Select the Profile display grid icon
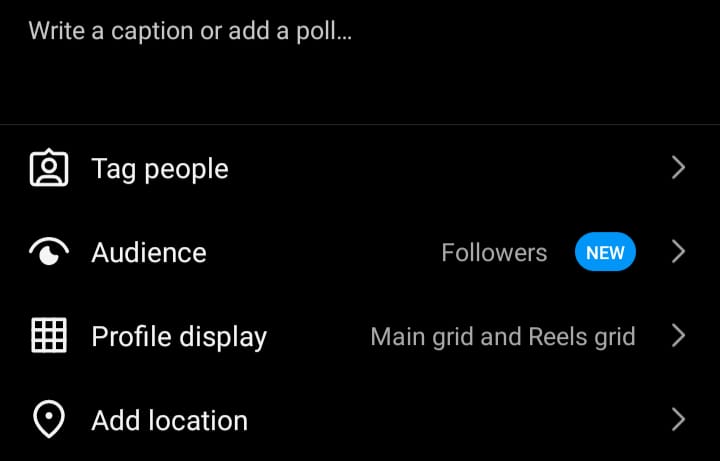Image resolution: width=720 pixels, height=461 pixels. click(x=49, y=336)
